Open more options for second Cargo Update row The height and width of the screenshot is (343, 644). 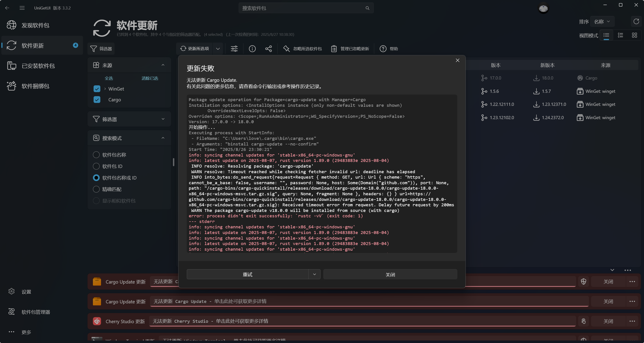[632, 301]
